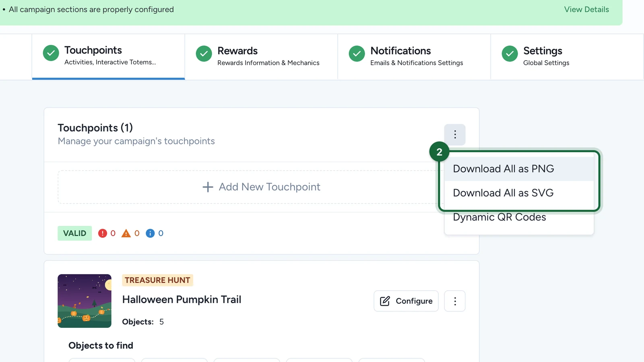Screen dimensions: 644x362
Task: Choose Download All as PNG
Action: pos(519,169)
